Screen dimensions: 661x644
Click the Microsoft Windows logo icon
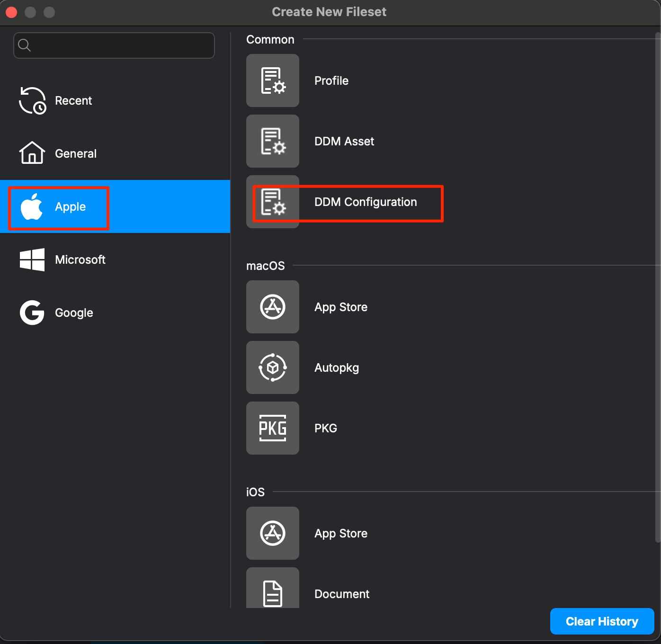point(32,259)
